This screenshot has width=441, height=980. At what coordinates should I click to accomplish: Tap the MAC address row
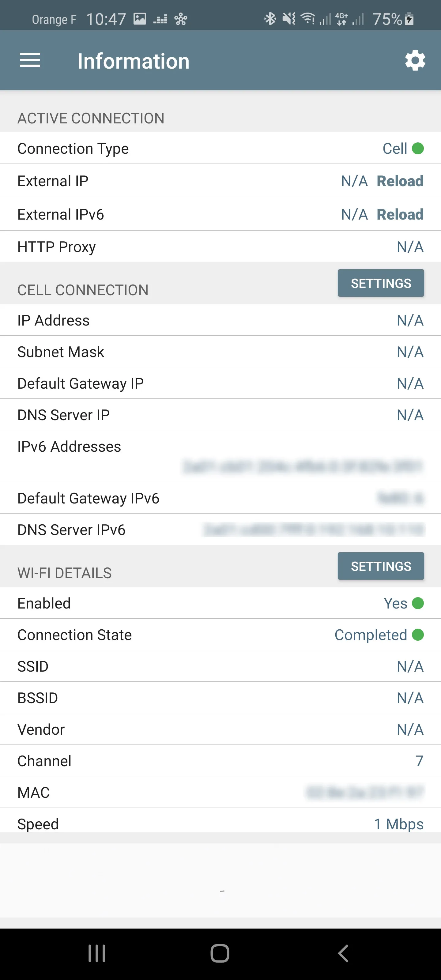220,793
